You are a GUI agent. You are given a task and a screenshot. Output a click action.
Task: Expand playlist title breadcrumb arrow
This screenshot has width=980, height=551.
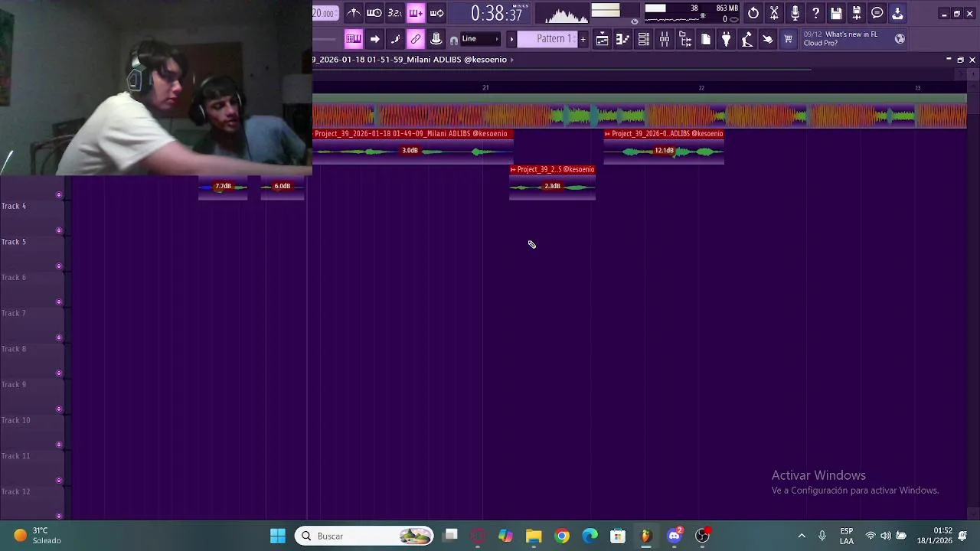[511, 60]
